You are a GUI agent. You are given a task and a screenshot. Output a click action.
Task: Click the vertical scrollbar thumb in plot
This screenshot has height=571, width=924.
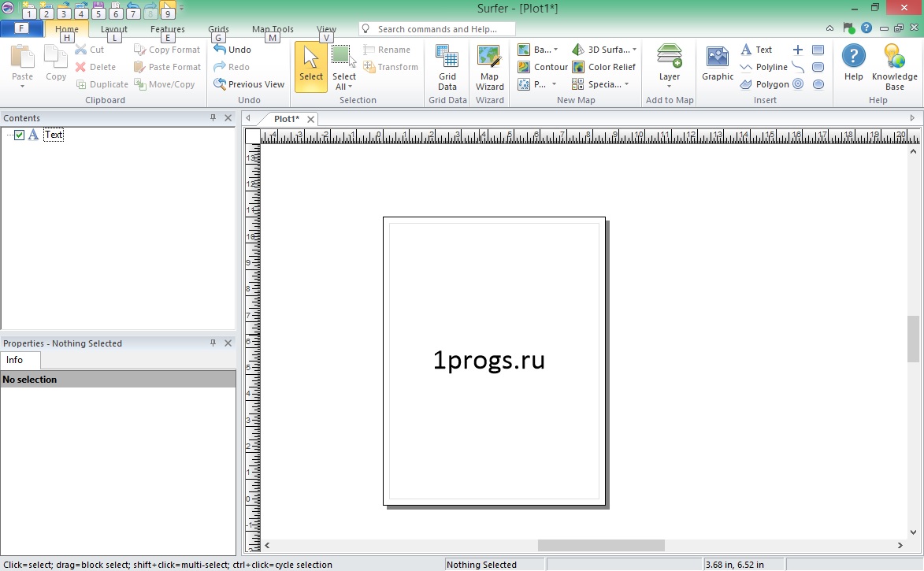913,339
